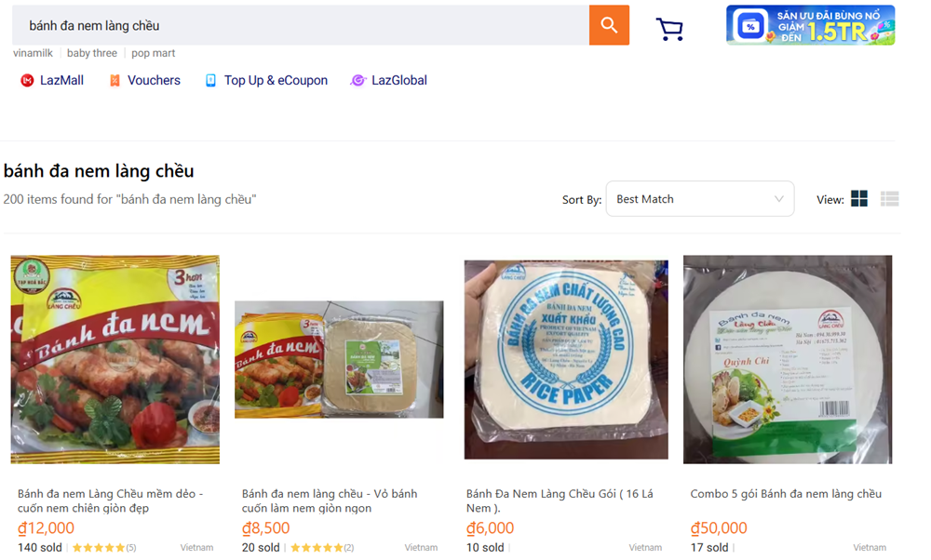Click the five-star rating of the ₫12,000 item

99,548
